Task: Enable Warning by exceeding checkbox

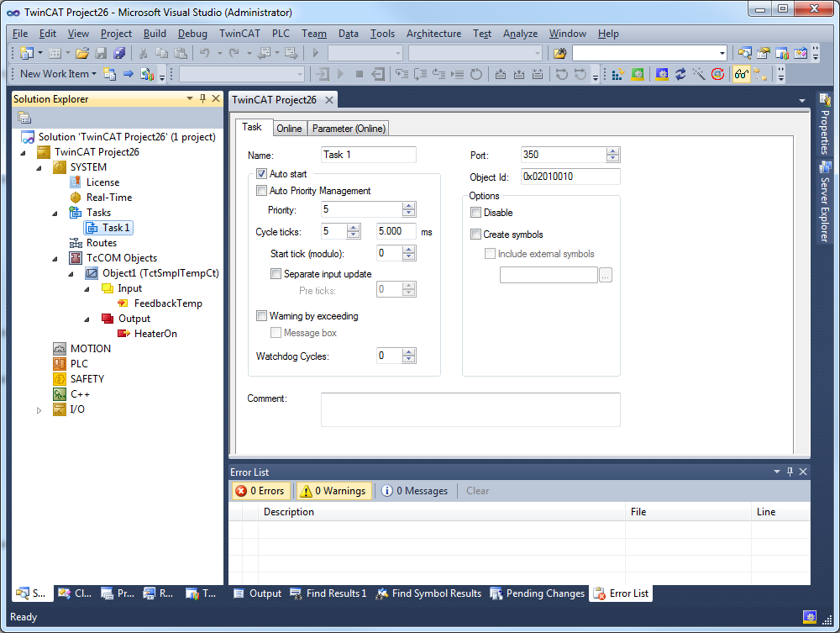Action: 261,316
